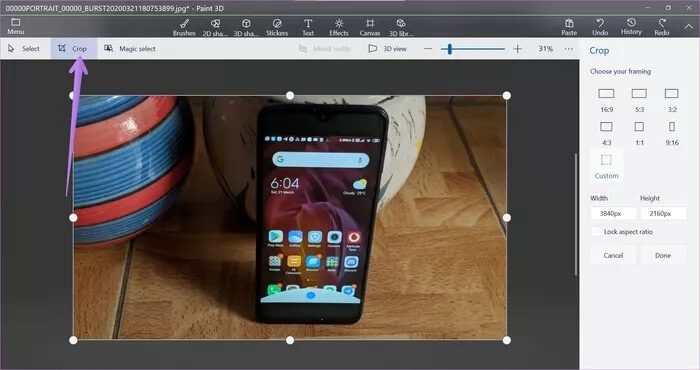The width and height of the screenshot is (700, 370).
Task: Click the Paste icon
Action: click(x=569, y=27)
